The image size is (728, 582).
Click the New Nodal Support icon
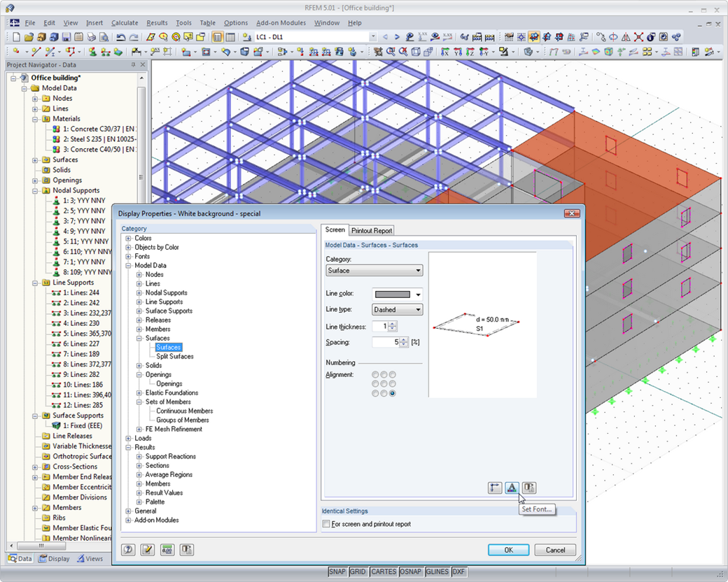(x=93, y=52)
